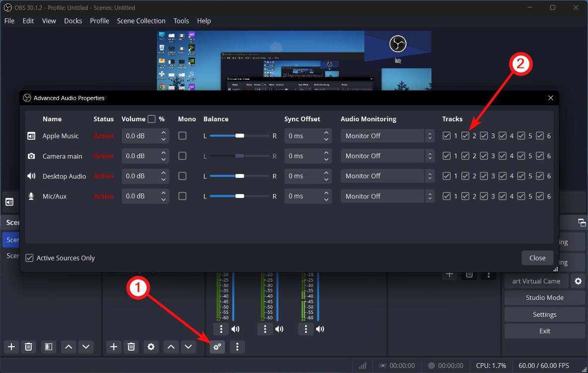Viewport: 588px width, 373px height.
Task: Open Audio Monitoring dropdown for Camera main
Action: 387,156
